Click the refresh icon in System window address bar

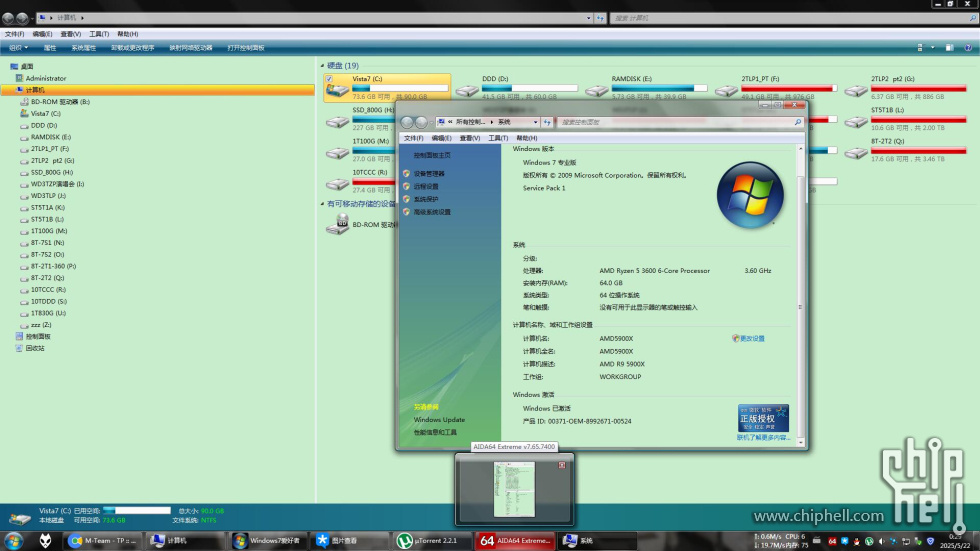547,122
